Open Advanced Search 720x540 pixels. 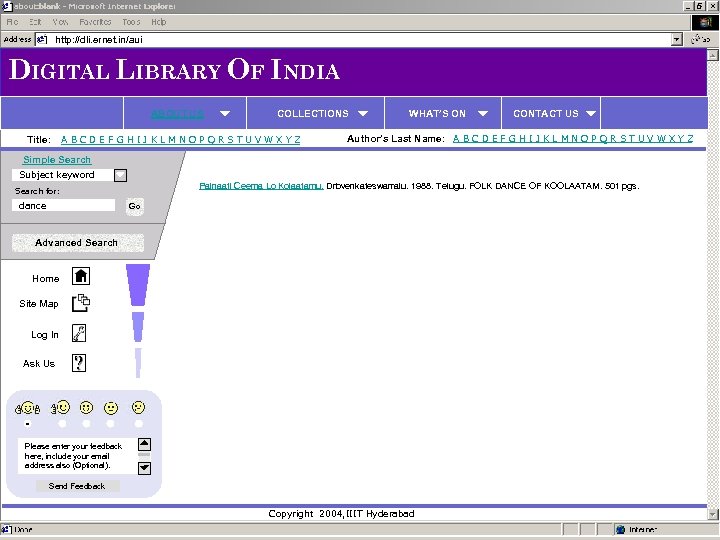click(x=77, y=242)
